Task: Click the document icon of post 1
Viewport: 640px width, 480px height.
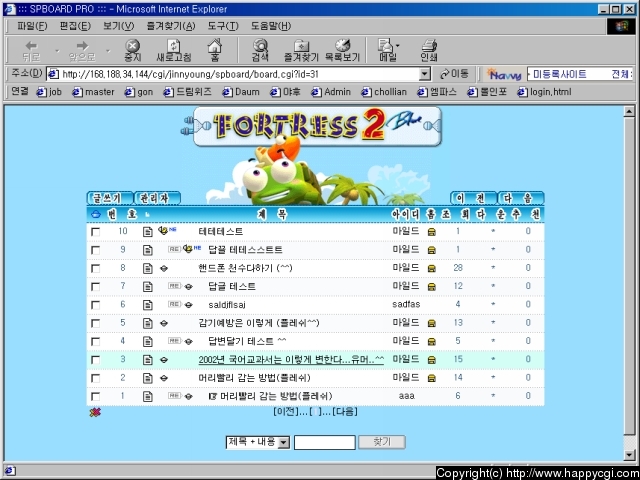Action: click(148, 396)
